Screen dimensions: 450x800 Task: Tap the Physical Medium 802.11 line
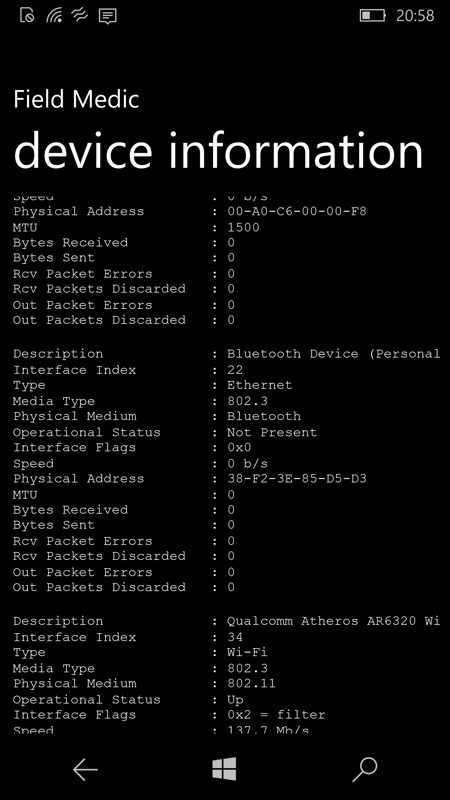click(x=144, y=684)
